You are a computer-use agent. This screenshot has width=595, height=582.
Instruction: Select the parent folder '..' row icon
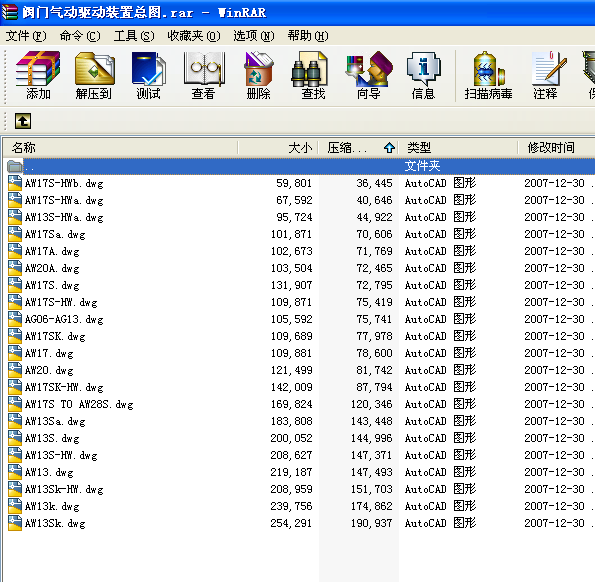click(x=15, y=166)
